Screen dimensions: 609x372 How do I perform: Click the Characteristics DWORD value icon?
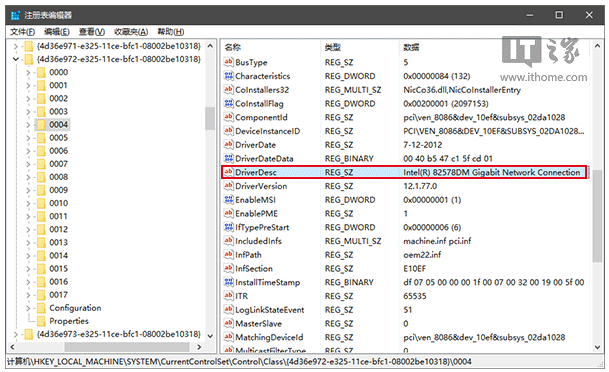pyautogui.click(x=228, y=76)
